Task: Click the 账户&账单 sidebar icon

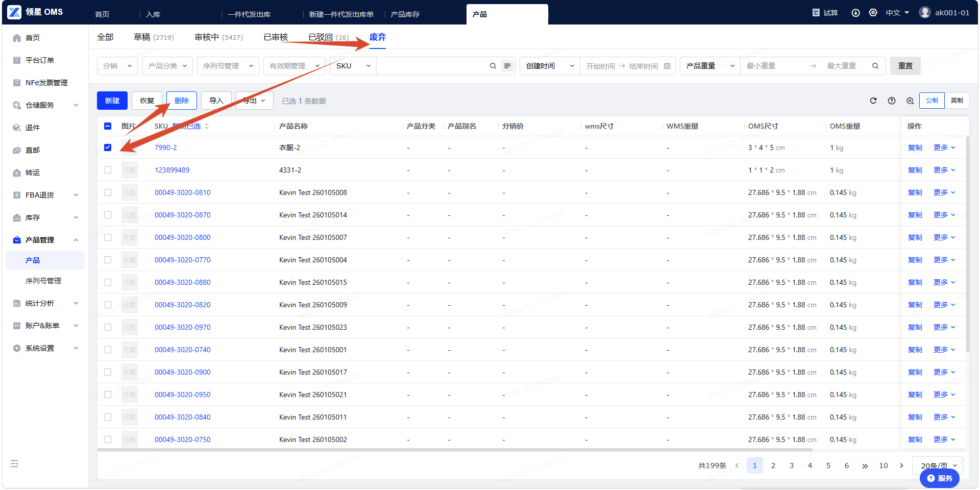Action: pyautogui.click(x=17, y=326)
